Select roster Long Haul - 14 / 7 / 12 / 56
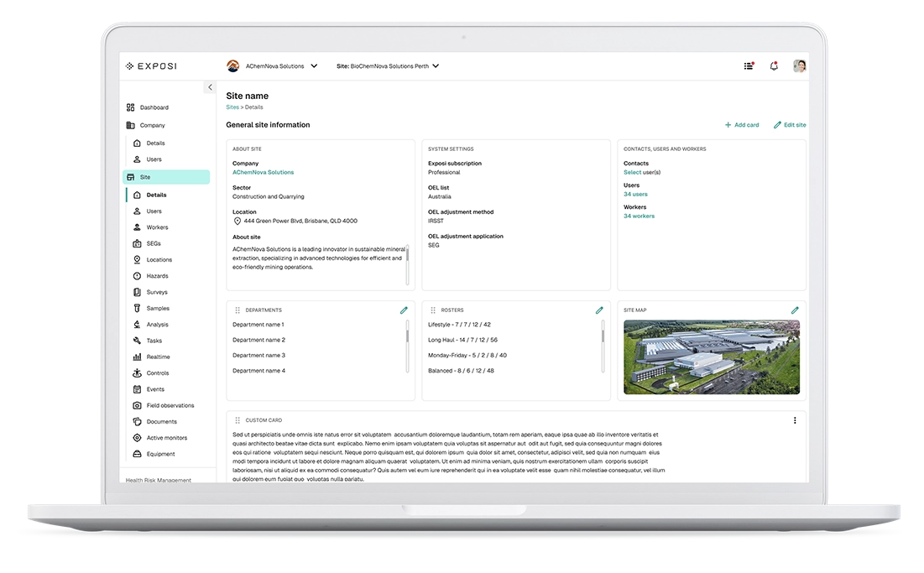 coord(462,340)
